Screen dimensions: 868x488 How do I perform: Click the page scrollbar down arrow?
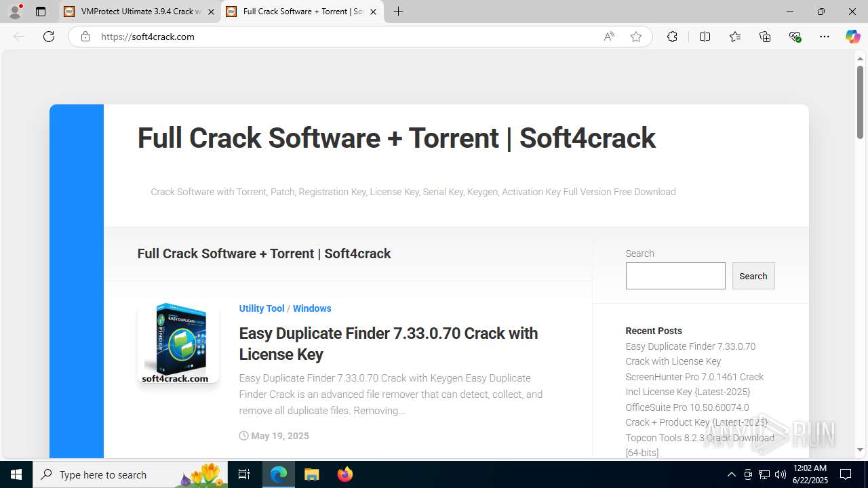[x=860, y=449]
